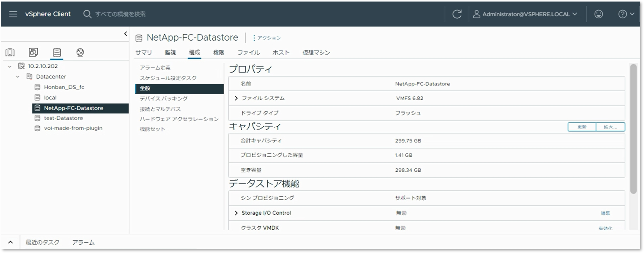644x253 pixels.
Task: Click the 更新 capacity button
Action: [582, 127]
